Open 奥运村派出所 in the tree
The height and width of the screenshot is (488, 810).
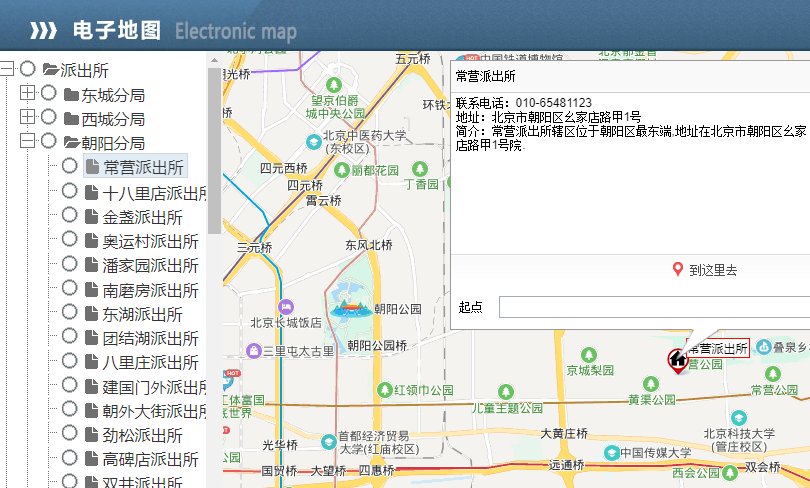(x=150, y=242)
